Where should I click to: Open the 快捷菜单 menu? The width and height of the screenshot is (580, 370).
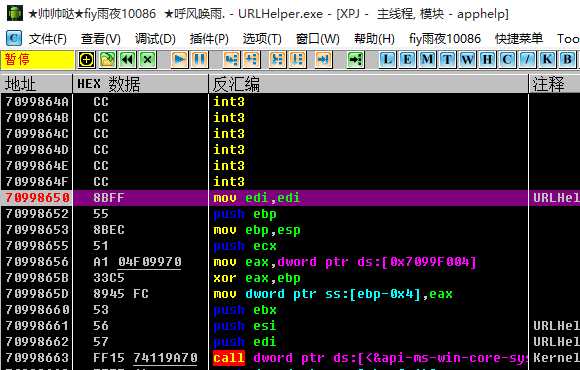coord(519,38)
